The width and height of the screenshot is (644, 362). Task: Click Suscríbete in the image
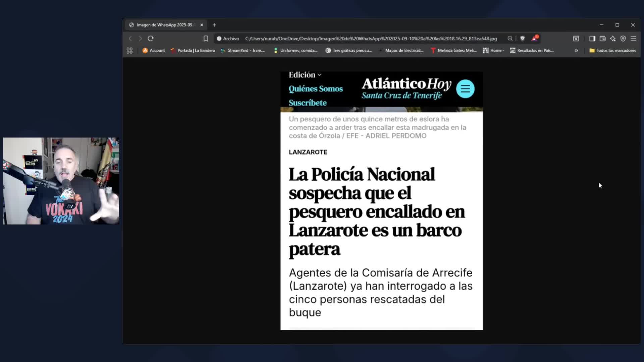tap(308, 103)
